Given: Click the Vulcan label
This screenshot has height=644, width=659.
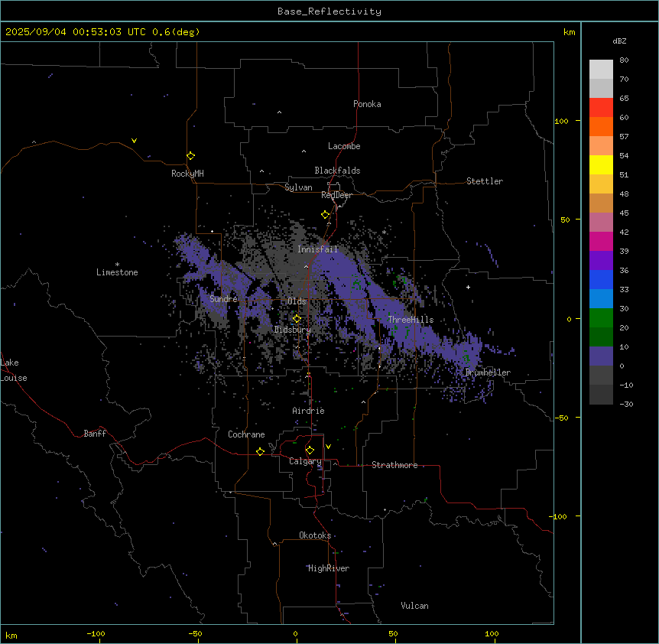Looking at the screenshot, I should click(415, 606).
